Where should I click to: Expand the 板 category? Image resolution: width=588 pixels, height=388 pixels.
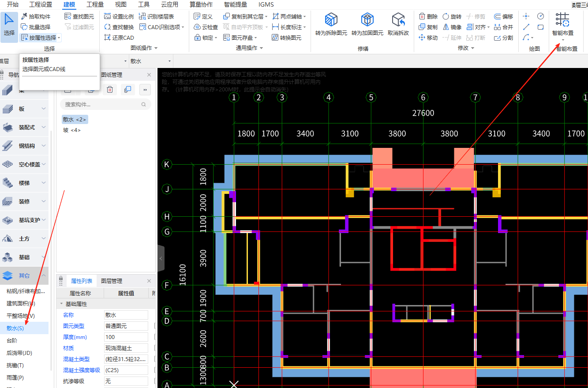click(x=44, y=109)
